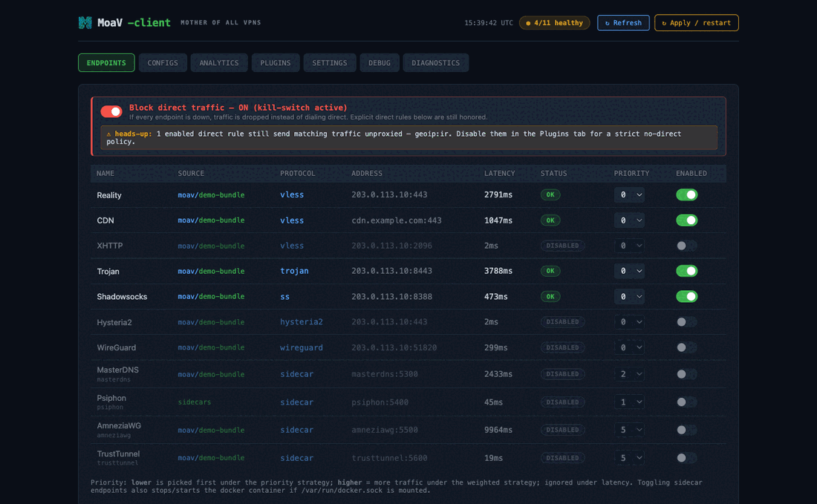Click the 'TrustTunnel' endpoint name
Viewport: 817px width, 504px height.
(x=118, y=454)
